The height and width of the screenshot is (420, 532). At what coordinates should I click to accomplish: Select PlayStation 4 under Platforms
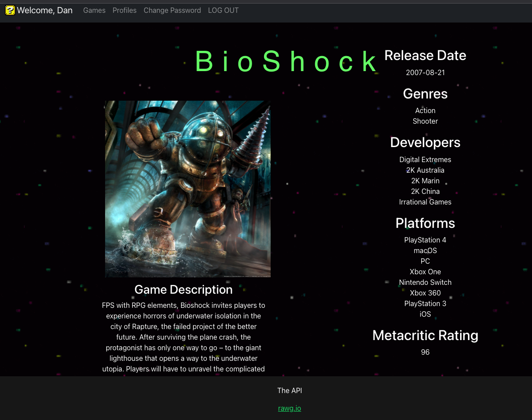coord(425,240)
